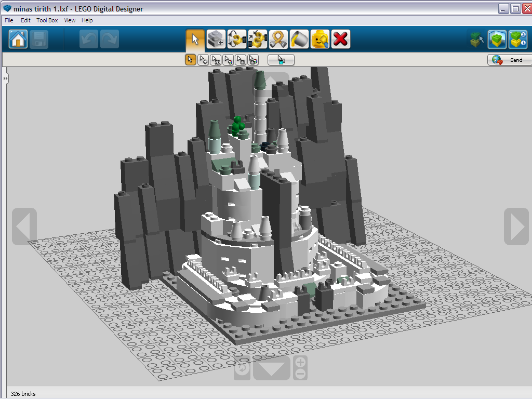Click the 326 bricks status text
The image size is (532, 399).
coord(23,394)
